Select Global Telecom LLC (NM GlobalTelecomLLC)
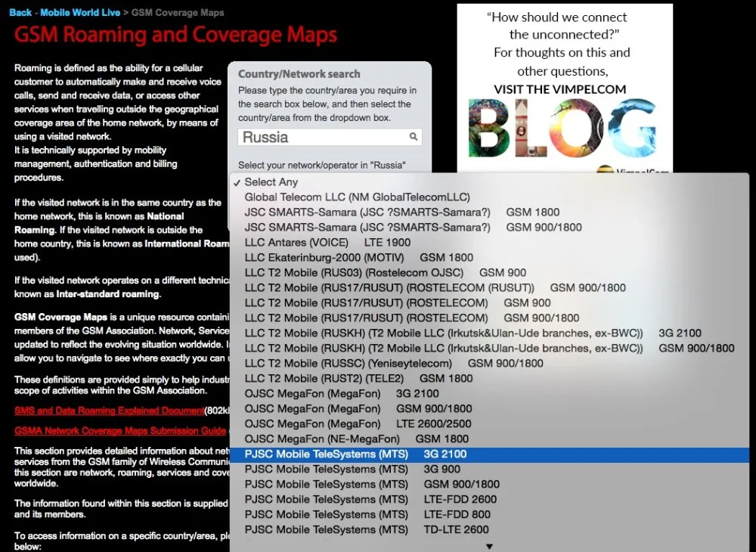 click(x=489, y=197)
